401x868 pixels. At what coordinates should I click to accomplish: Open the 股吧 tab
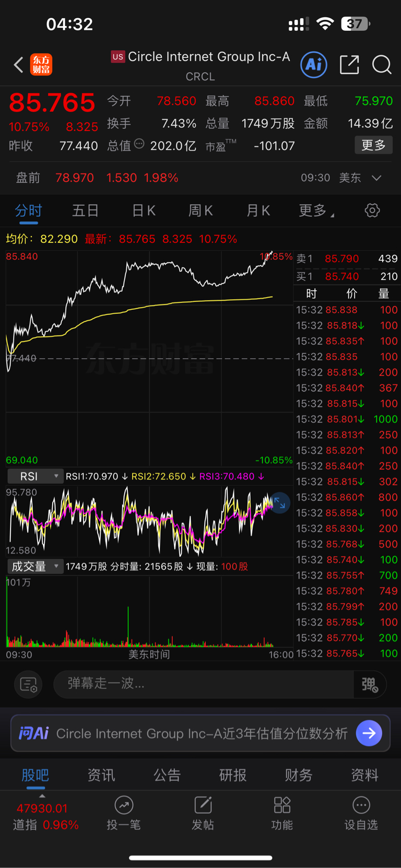click(35, 775)
